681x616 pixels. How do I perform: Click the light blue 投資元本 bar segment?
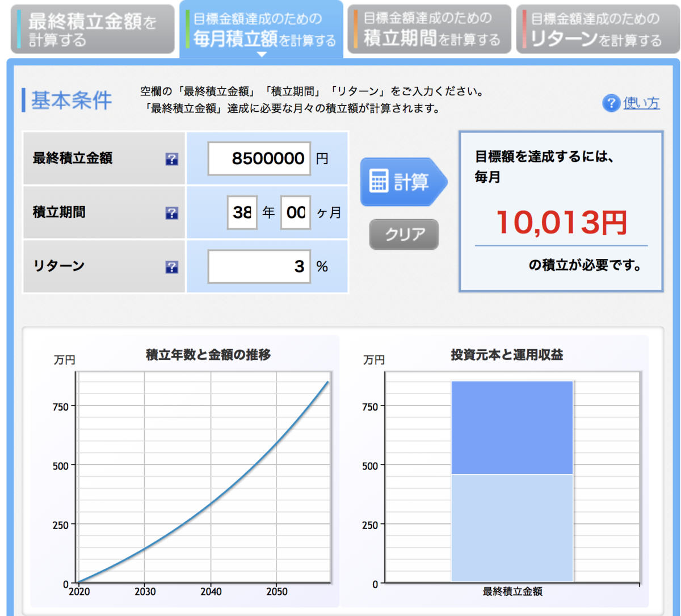(x=512, y=528)
